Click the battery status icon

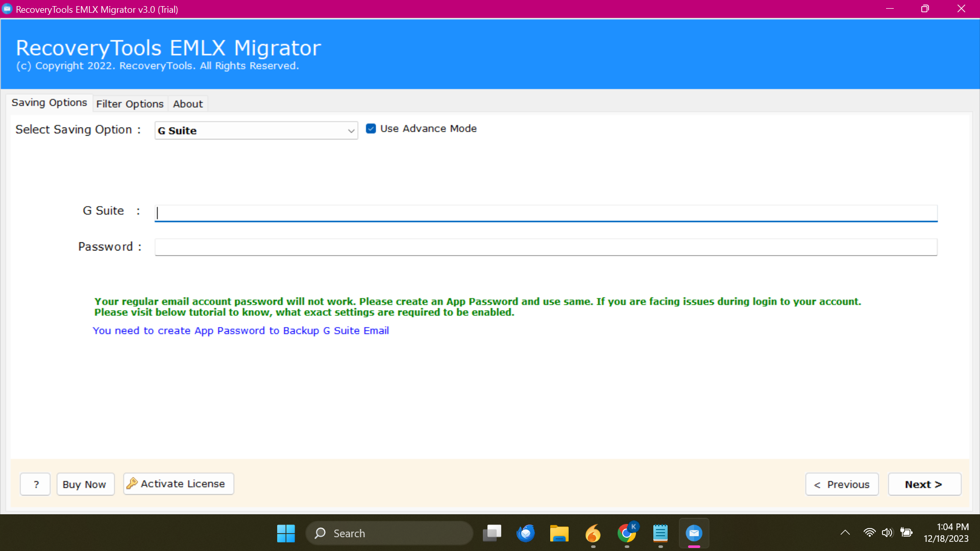[x=906, y=533]
